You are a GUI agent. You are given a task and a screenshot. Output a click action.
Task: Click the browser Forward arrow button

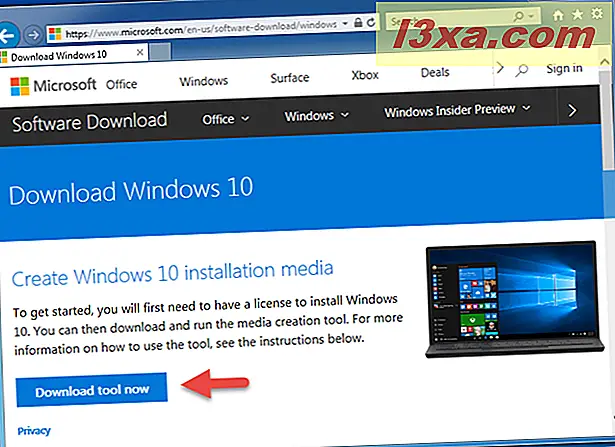33,35
